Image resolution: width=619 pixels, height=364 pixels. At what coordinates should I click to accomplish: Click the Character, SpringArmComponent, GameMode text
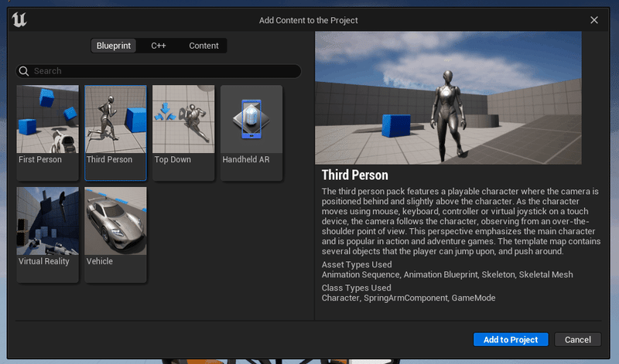409,298
